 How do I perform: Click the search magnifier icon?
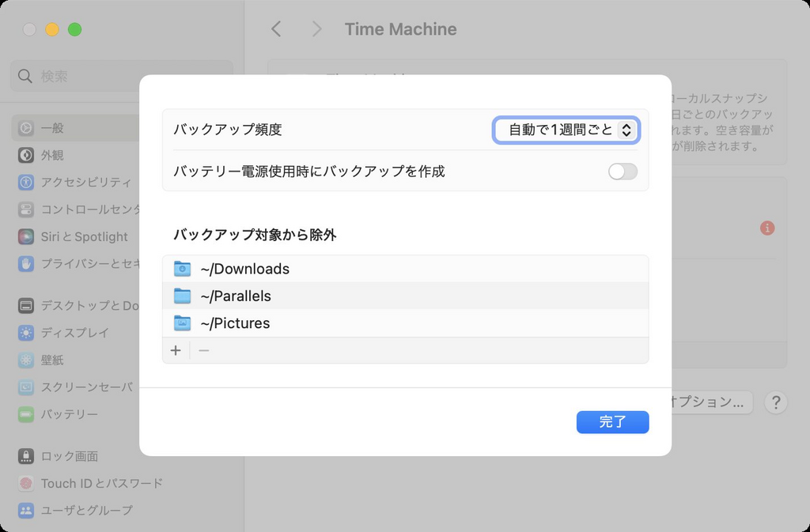[25, 77]
